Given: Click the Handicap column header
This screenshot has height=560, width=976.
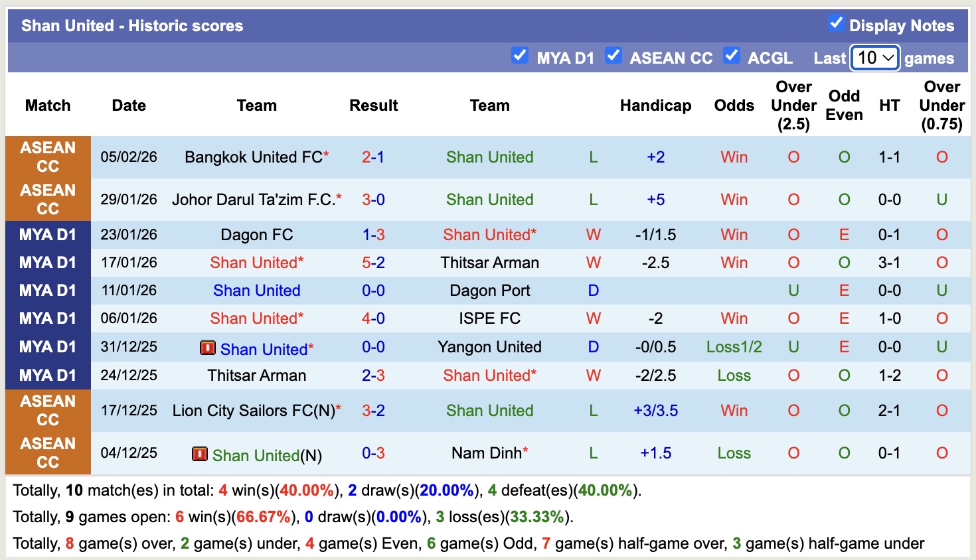Looking at the screenshot, I should point(655,105).
